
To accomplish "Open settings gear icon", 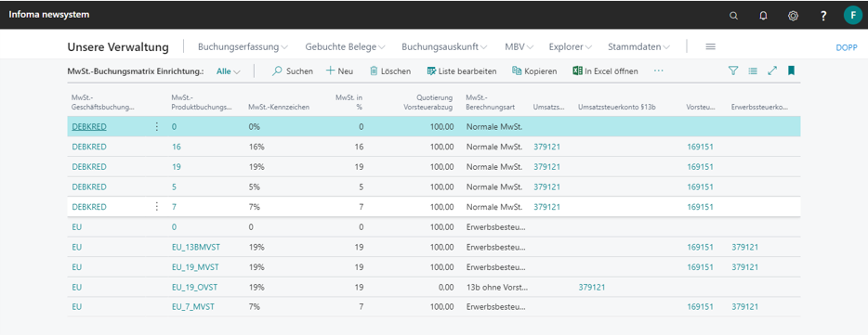I will pyautogui.click(x=793, y=16).
